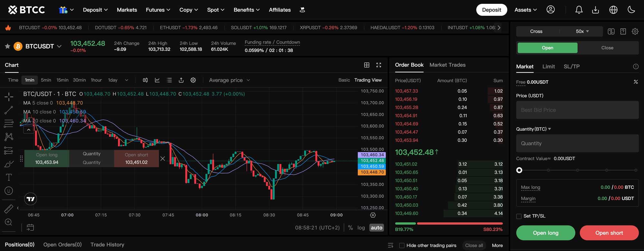Switch to the Market Trades tab
The height and width of the screenshot is (251, 644).
pos(447,65)
